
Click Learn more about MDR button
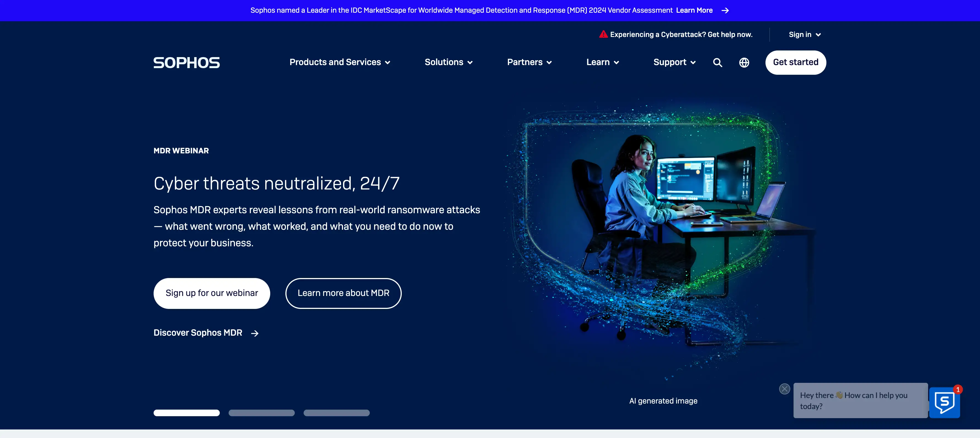[x=343, y=293]
